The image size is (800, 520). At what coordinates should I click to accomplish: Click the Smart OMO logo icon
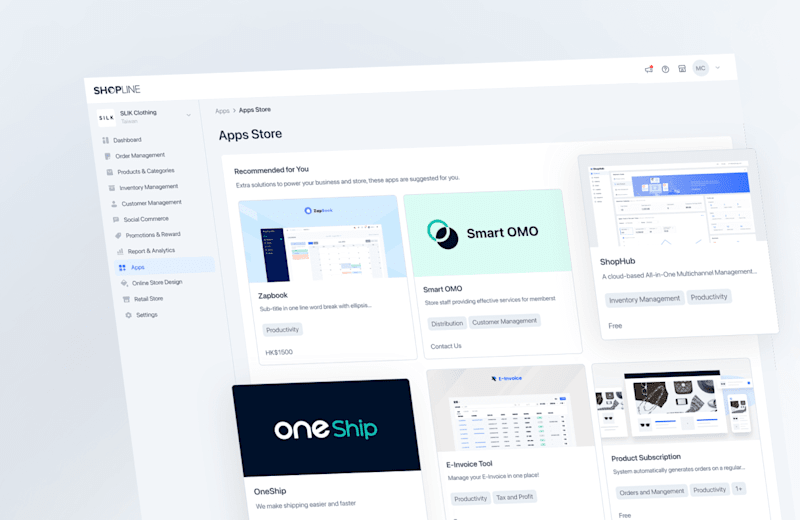tap(442, 234)
